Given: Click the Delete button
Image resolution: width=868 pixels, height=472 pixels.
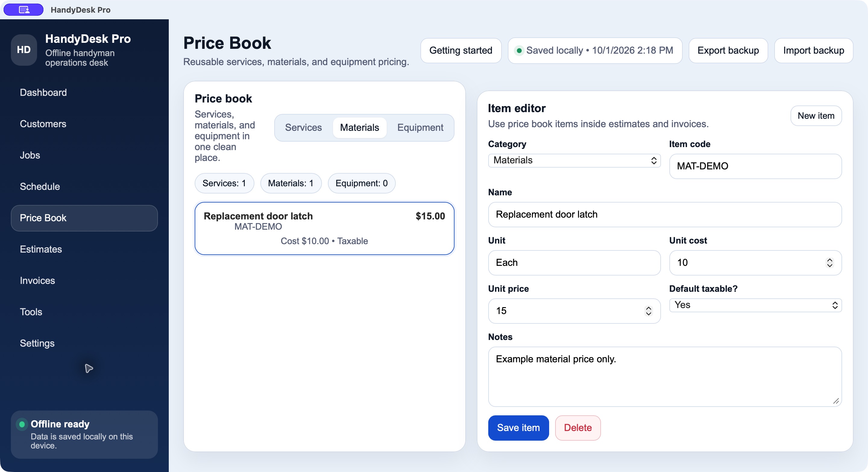Looking at the screenshot, I should [577, 428].
